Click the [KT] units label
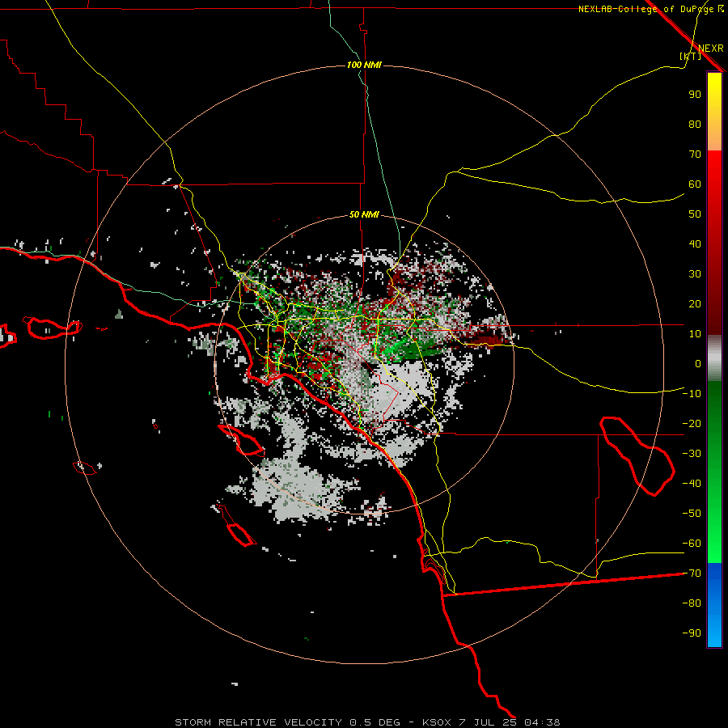Screen dimensions: 728x728 pyautogui.click(x=690, y=56)
